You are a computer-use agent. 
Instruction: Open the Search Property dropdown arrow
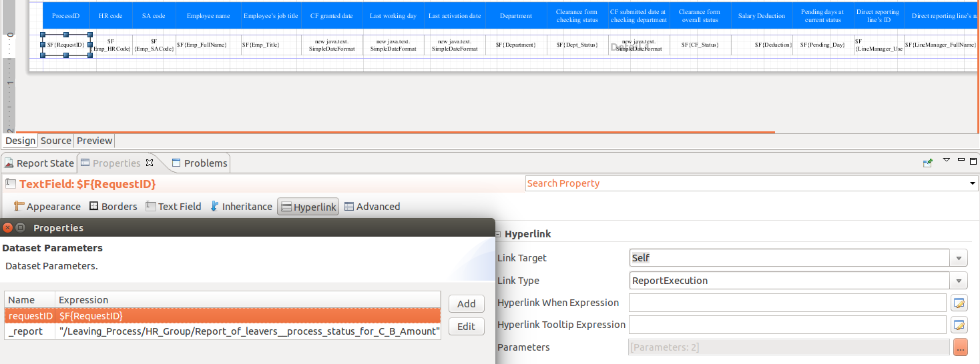973,183
